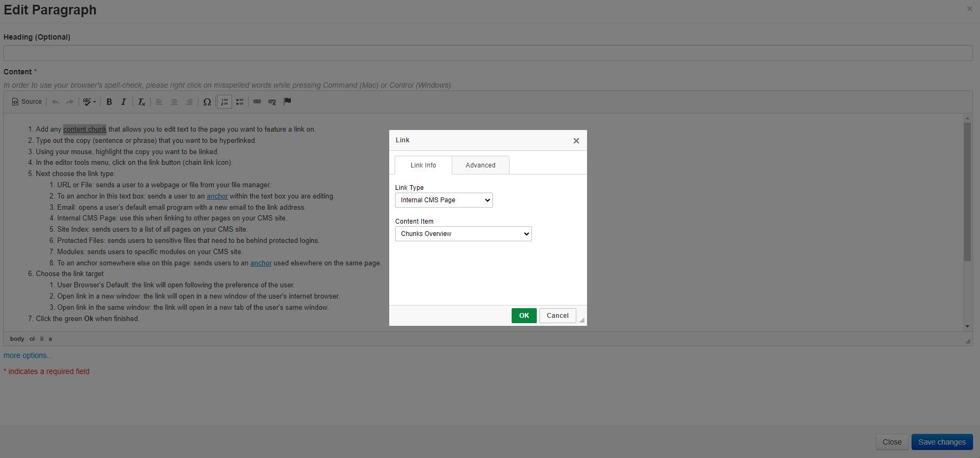
Task: Click the Remove Format icon
Action: pyautogui.click(x=141, y=102)
